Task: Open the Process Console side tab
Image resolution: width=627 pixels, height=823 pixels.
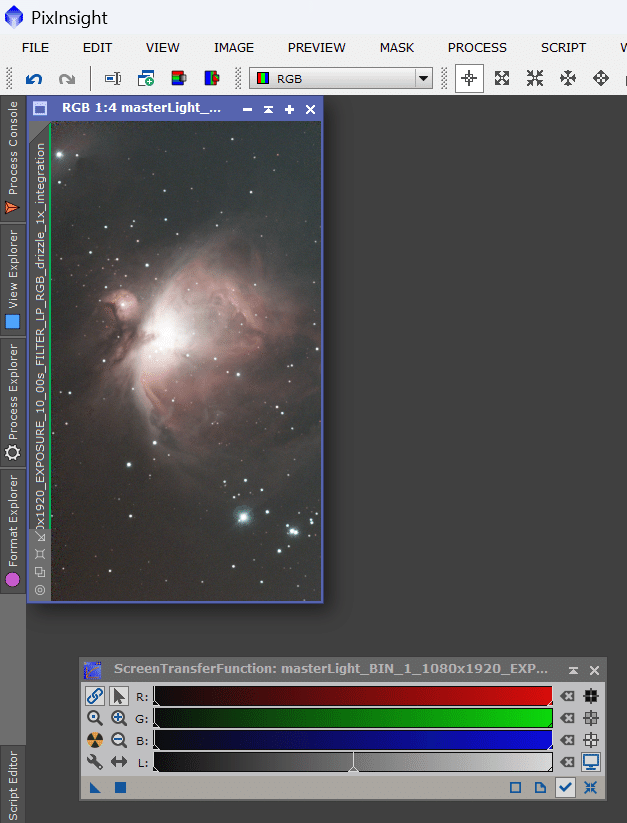Action: 13,159
